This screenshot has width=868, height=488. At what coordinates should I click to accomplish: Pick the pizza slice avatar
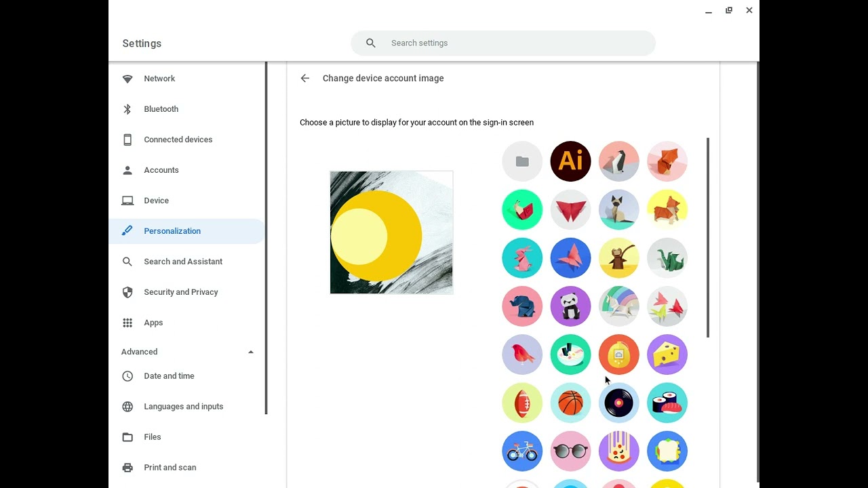tap(618, 451)
